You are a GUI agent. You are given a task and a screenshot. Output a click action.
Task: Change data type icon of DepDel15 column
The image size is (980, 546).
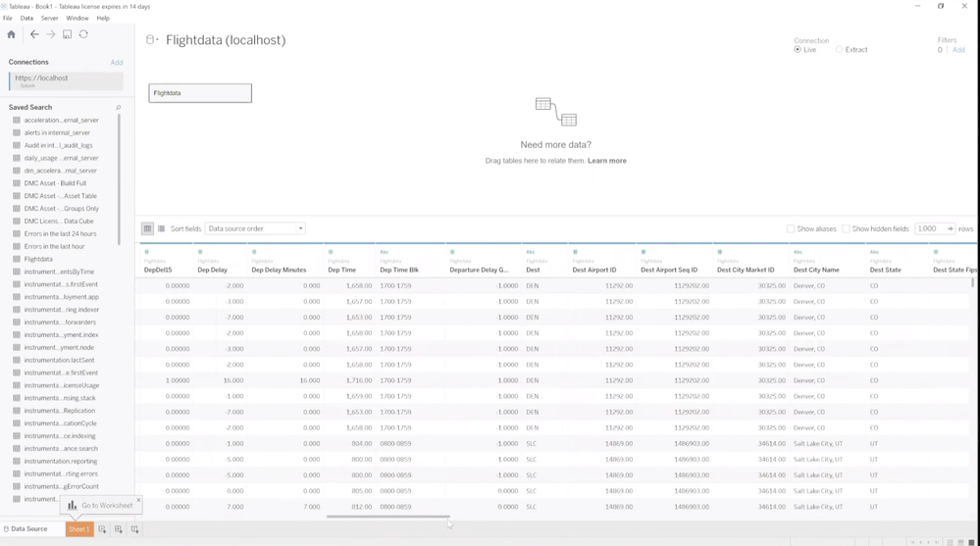[147, 252]
